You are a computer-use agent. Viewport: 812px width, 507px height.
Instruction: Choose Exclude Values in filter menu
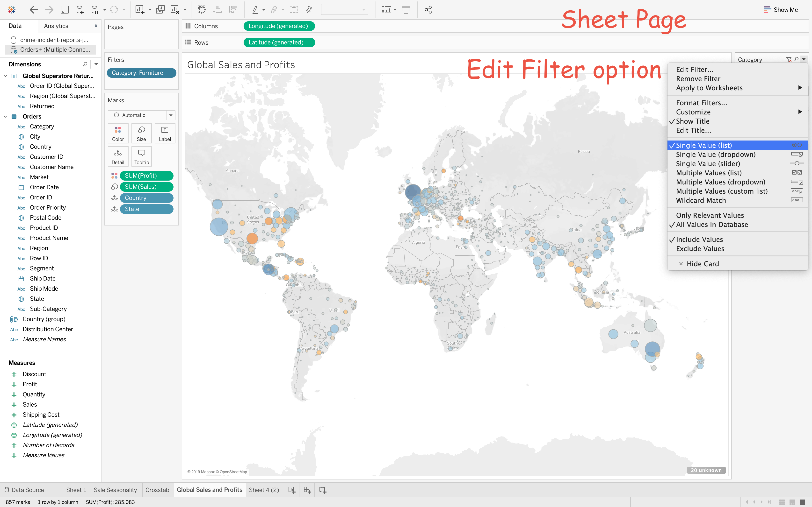700,249
